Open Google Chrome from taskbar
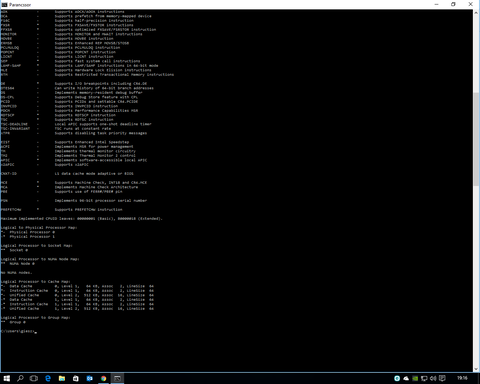The width and height of the screenshot is (480, 384). [104, 378]
